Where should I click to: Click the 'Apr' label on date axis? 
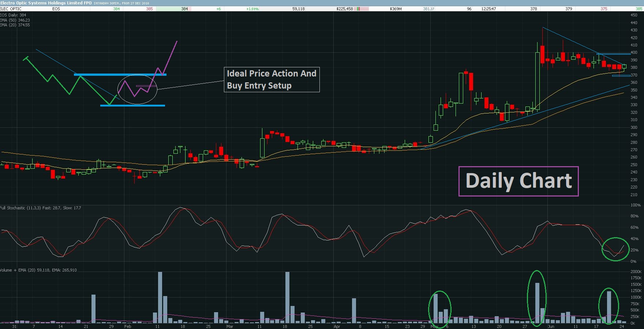tap(337, 326)
